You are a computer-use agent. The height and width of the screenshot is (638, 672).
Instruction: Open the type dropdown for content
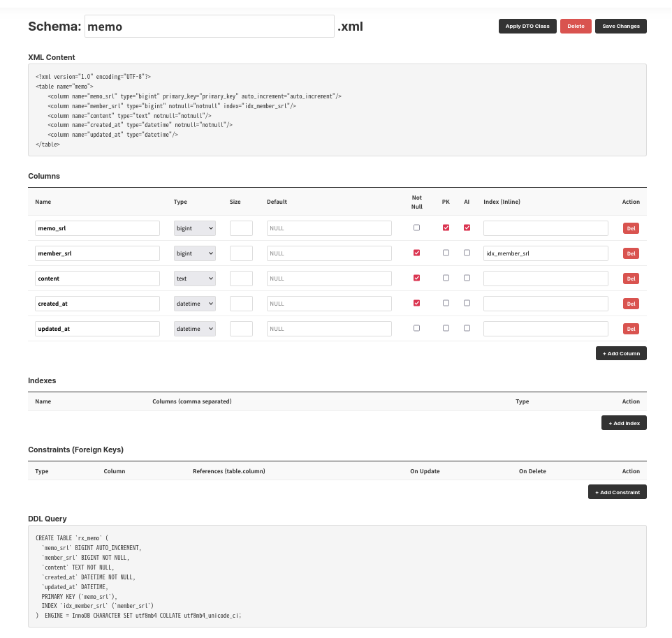click(195, 279)
